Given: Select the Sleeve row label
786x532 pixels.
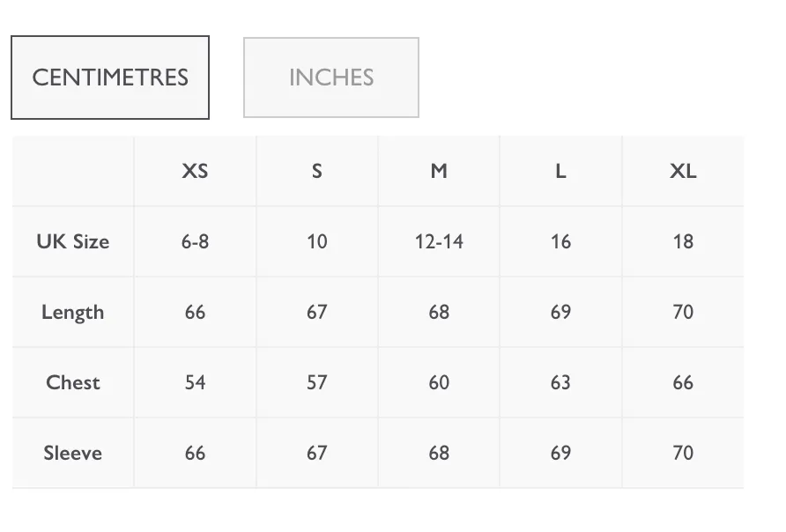Looking at the screenshot, I should click(72, 453).
